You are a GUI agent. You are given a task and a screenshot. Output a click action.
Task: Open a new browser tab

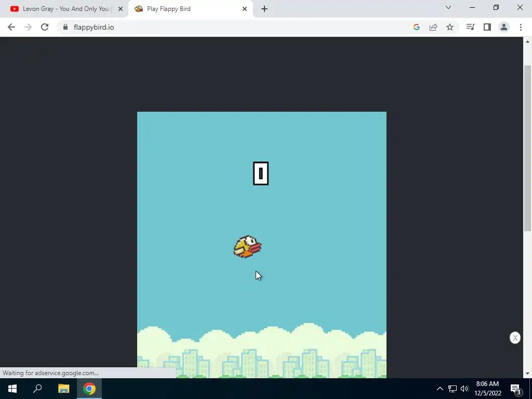(x=264, y=9)
